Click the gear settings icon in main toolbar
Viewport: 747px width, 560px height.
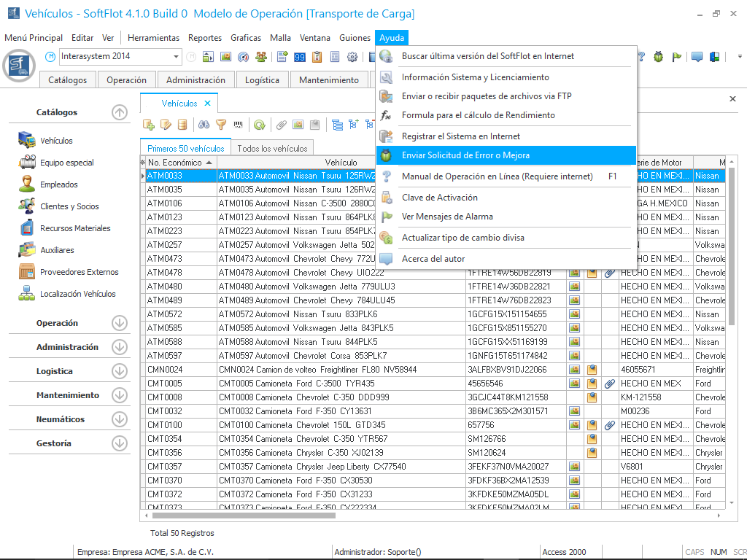(352, 57)
